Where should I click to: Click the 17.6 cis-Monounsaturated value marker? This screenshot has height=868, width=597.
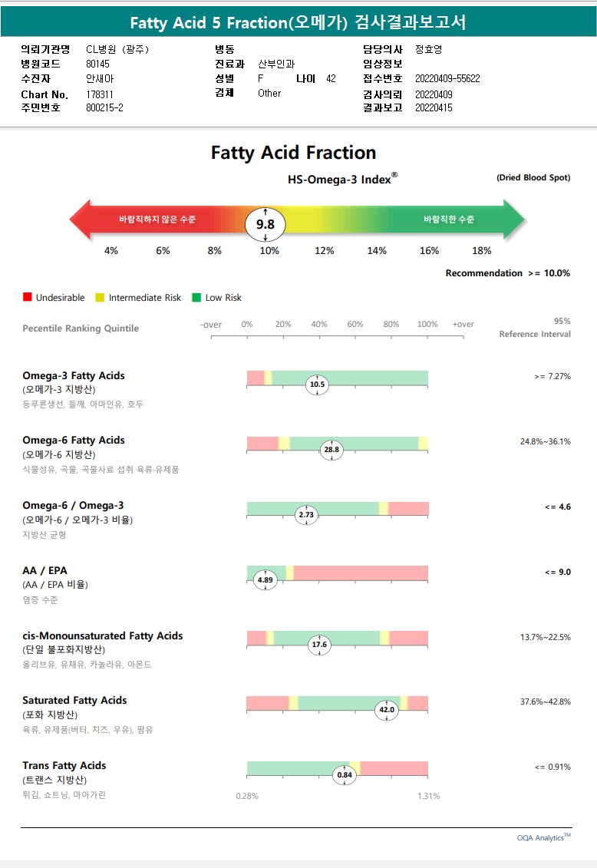[319, 645]
